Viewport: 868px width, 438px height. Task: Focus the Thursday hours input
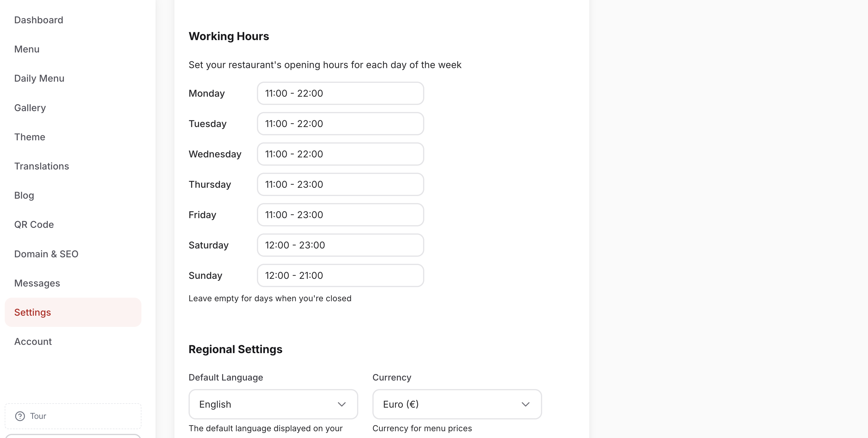pyautogui.click(x=340, y=185)
